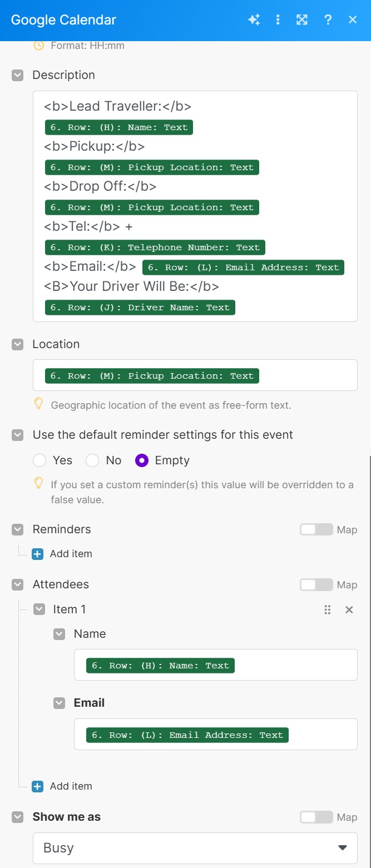Enable Map toggle for Attendees
This screenshot has width=371, height=868.
[316, 585]
